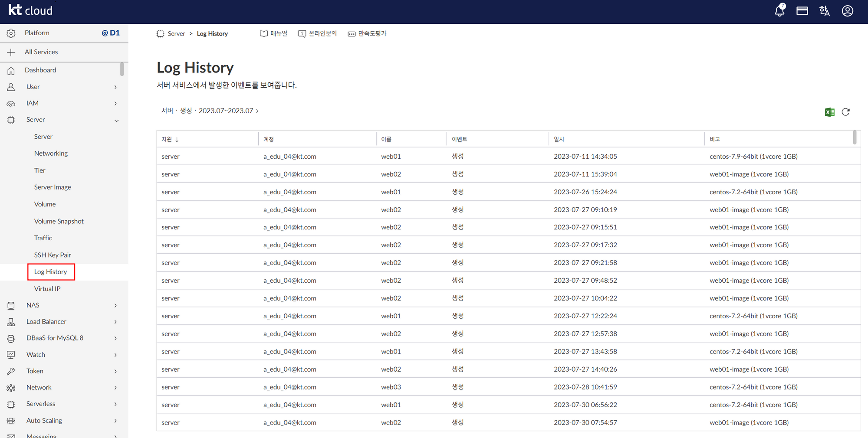Click the NAS storage icon
Viewport: 868px width, 438px height.
pos(11,306)
